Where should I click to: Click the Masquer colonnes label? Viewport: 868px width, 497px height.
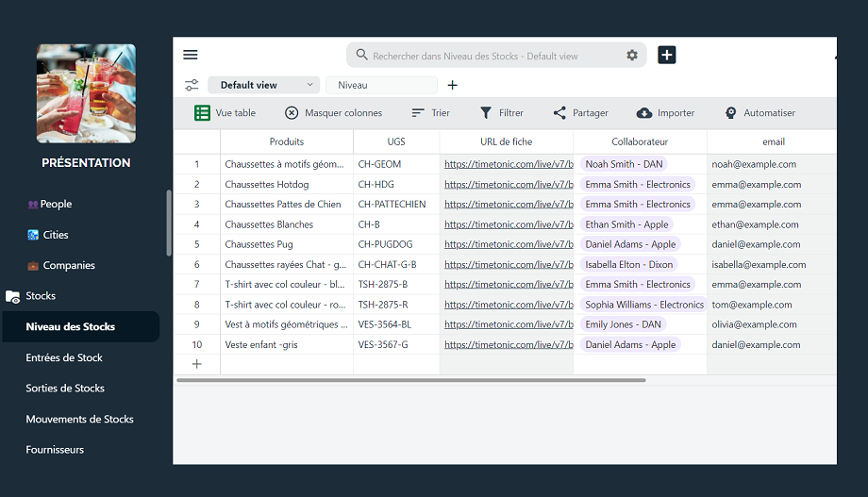[x=343, y=113]
